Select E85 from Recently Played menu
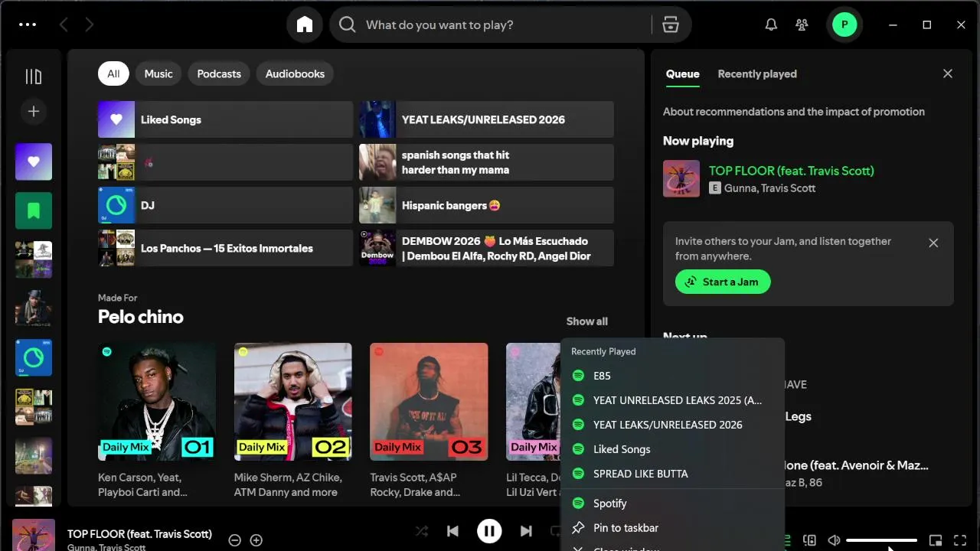 [x=672, y=376]
